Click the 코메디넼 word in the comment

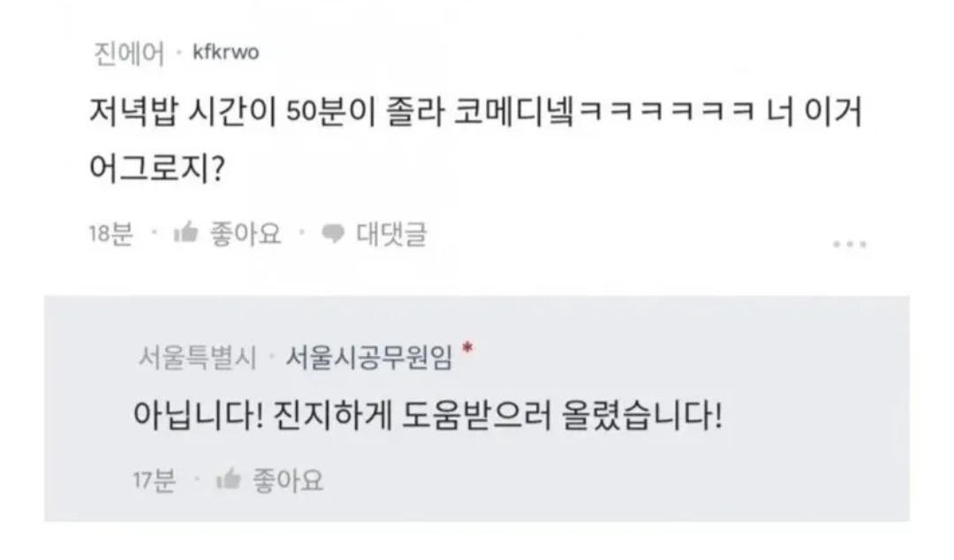click(x=514, y=113)
